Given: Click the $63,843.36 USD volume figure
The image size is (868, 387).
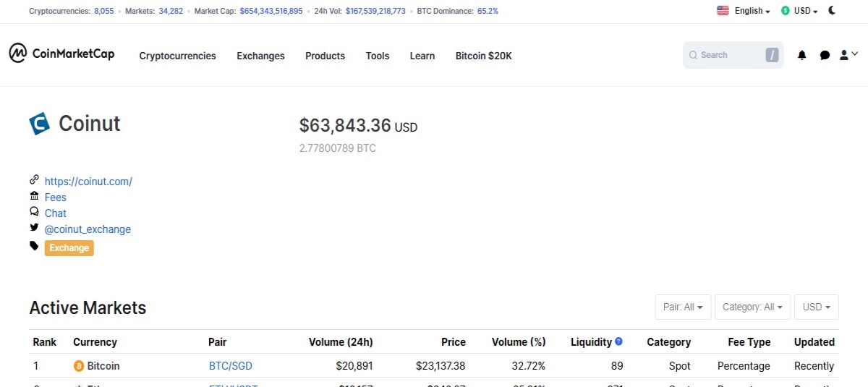Looking at the screenshot, I should coord(358,126).
